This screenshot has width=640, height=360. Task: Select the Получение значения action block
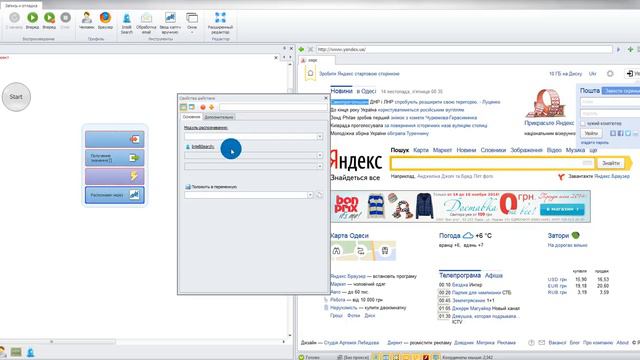point(115,158)
